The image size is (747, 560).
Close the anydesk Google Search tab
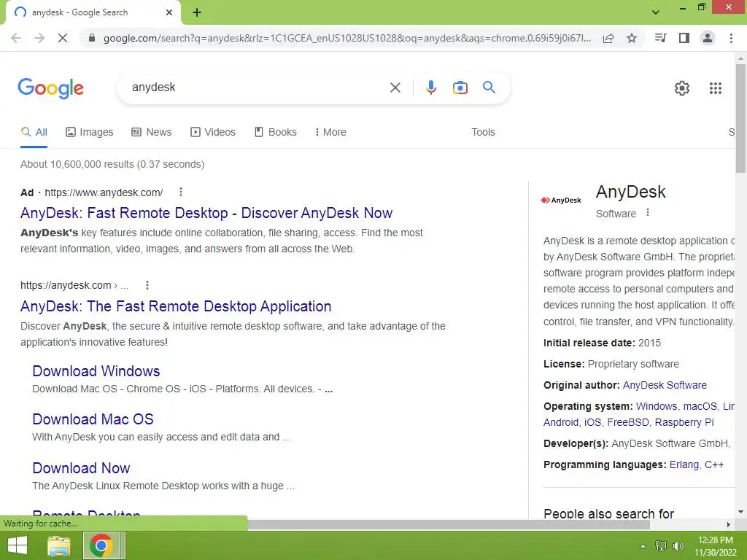coord(169,12)
